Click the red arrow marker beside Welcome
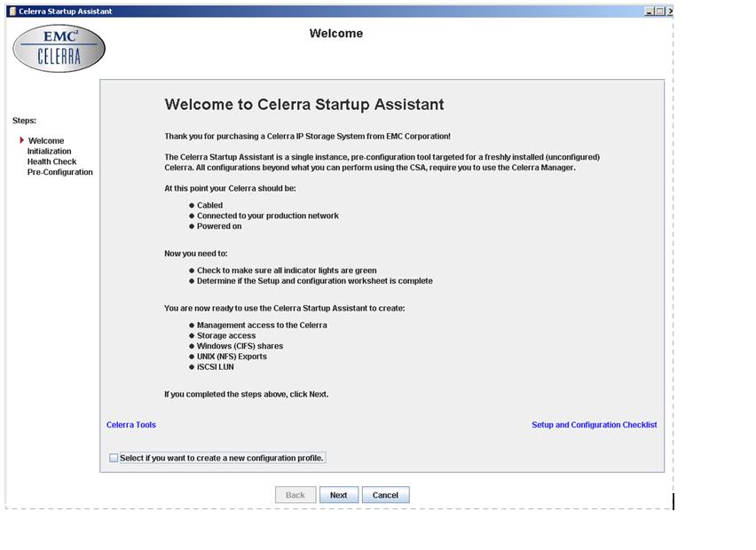756x550 pixels. click(21, 140)
